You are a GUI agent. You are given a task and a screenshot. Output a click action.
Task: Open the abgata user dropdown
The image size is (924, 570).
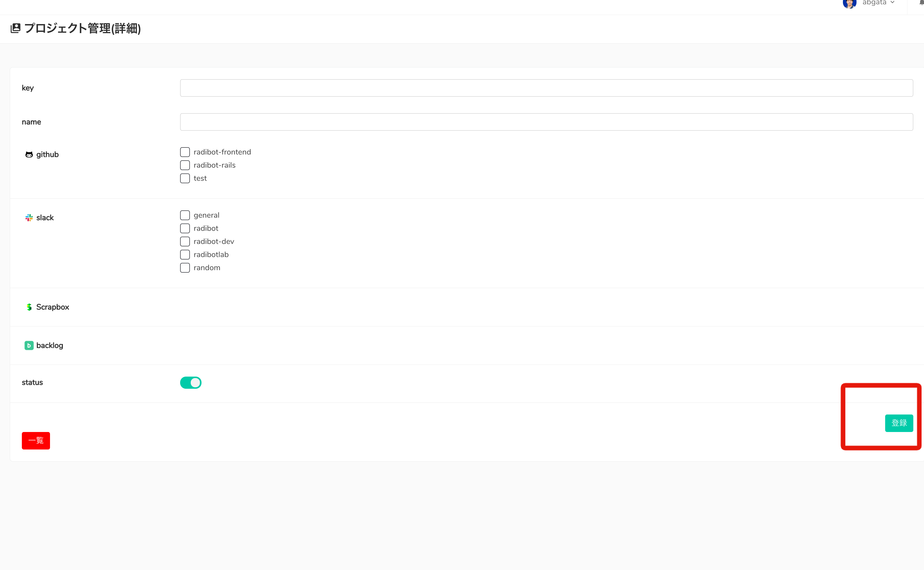[878, 3]
